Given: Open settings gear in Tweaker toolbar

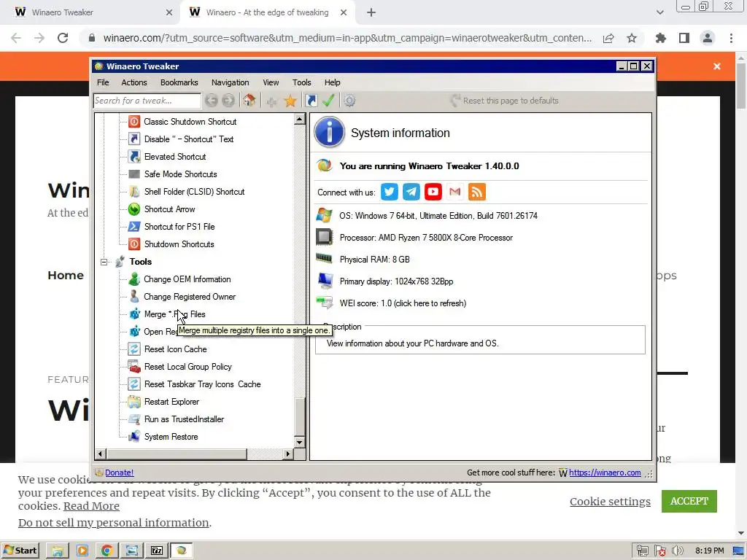Looking at the screenshot, I should click(x=349, y=101).
